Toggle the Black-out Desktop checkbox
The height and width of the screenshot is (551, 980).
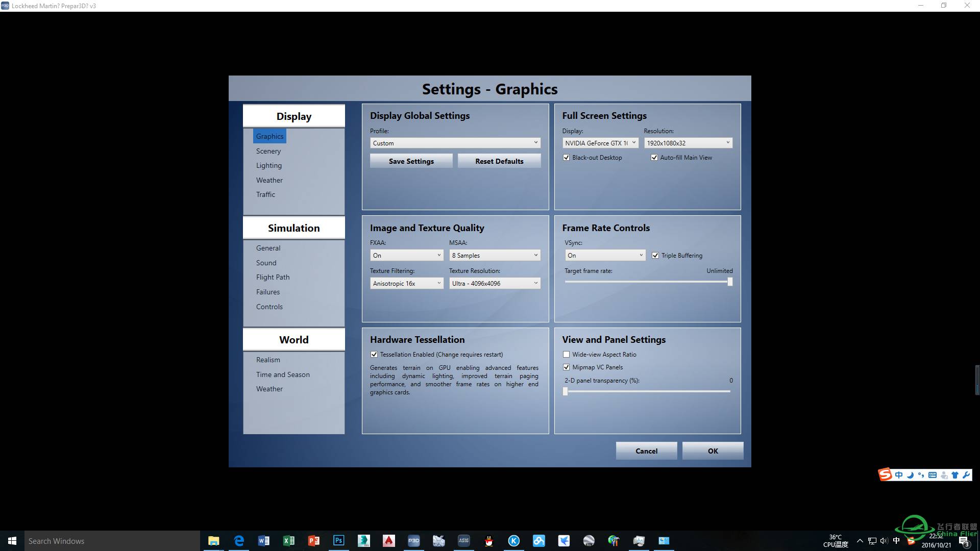click(x=567, y=158)
